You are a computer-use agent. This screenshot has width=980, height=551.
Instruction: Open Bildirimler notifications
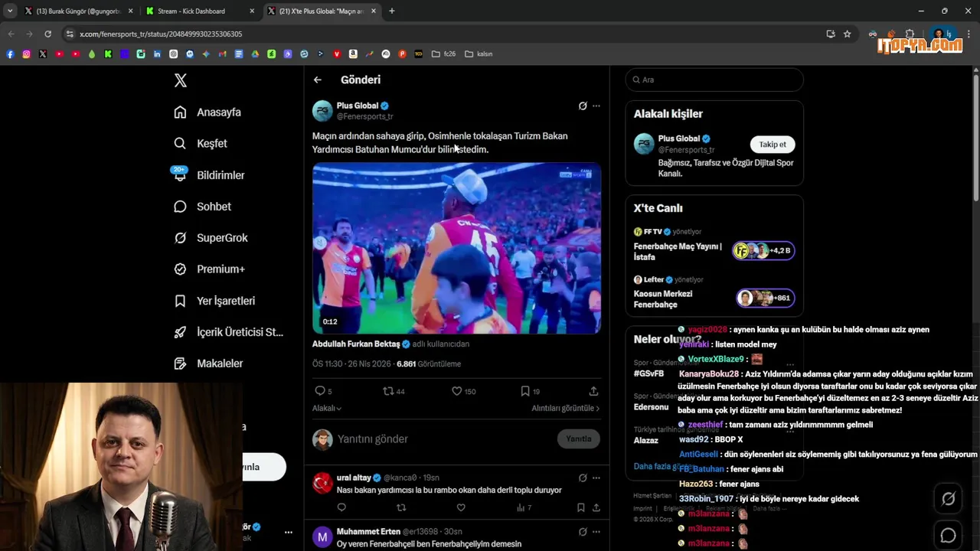pos(209,175)
